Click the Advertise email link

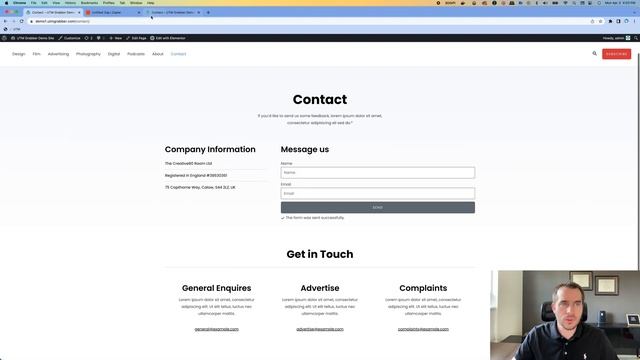(x=320, y=329)
